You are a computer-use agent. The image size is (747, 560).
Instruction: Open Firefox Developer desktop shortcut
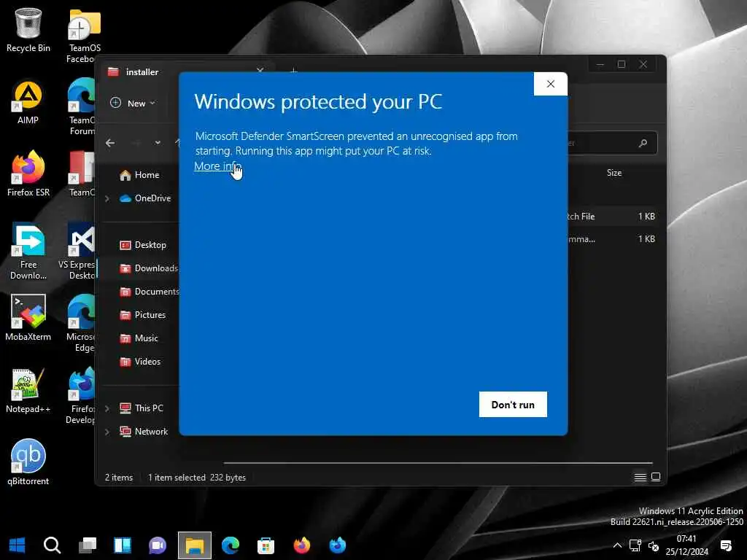(x=81, y=396)
